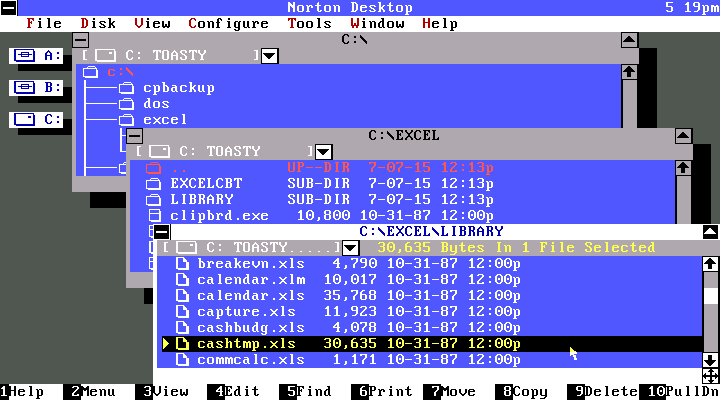This screenshot has width=720, height=400.
Task: Select the cpbackup directory name in tree
Action: point(179,88)
